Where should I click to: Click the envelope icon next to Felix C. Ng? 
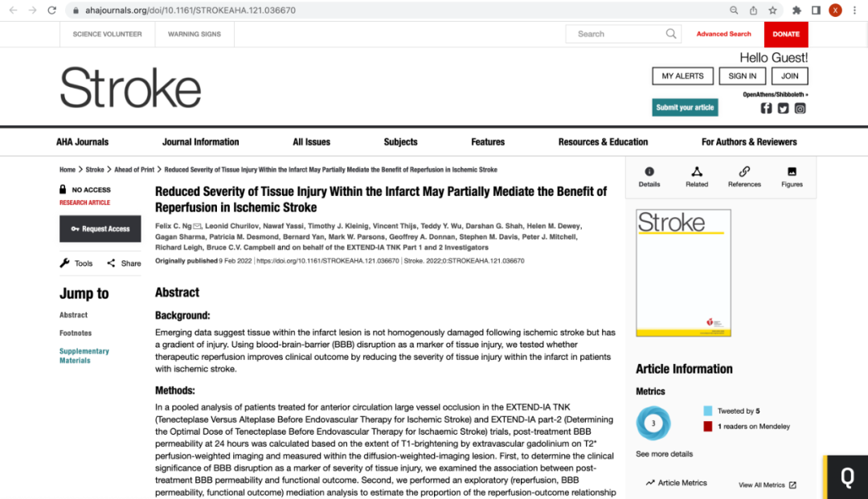[x=198, y=226]
